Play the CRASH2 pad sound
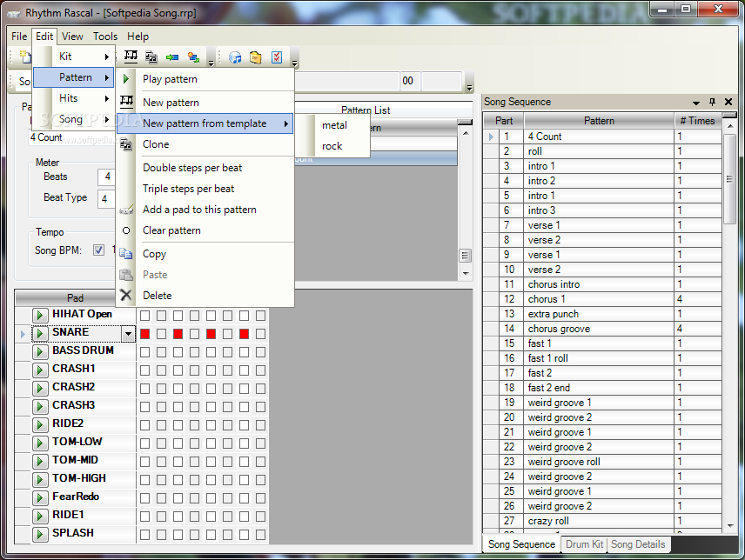Viewport: 745px width, 560px height. tap(40, 388)
